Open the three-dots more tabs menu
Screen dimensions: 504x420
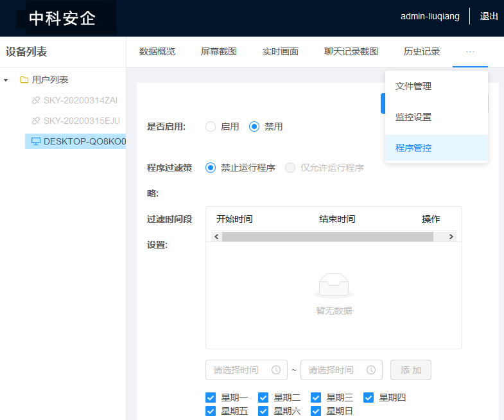[x=470, y=51]
